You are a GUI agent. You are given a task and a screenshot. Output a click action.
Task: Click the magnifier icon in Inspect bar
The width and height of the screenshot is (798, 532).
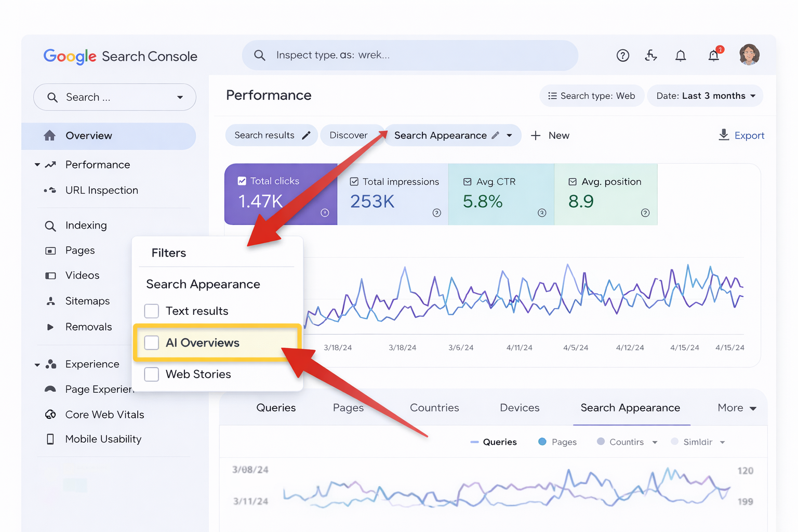point(260,55)
